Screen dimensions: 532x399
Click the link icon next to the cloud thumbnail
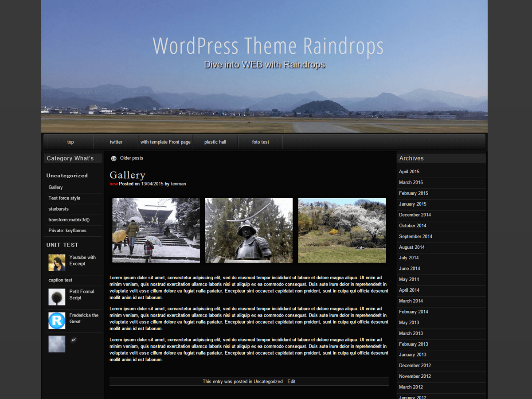74,339
